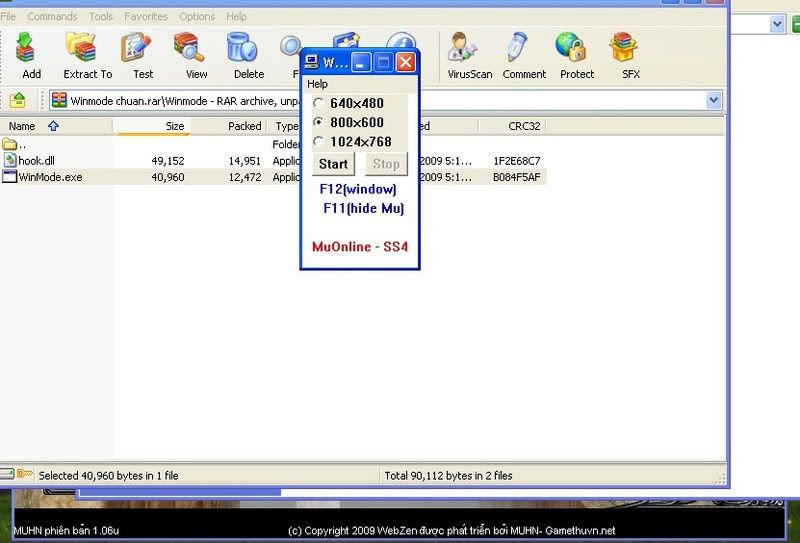Image resolution: width=800 pixels, height=543 pixels.
Task: Go up one folder with the arrow icon
Action: tap(17, 100)
